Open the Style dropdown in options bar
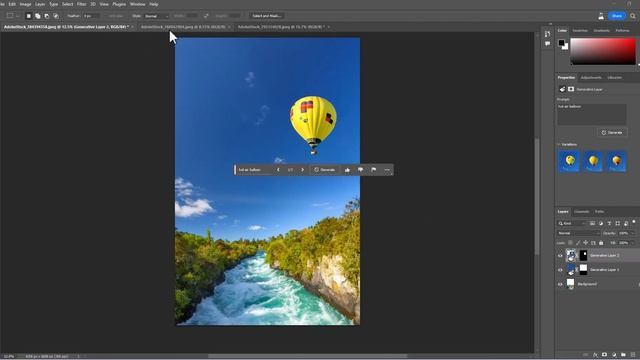The height and width of the screenshot is (360, 640). point(156,16)
